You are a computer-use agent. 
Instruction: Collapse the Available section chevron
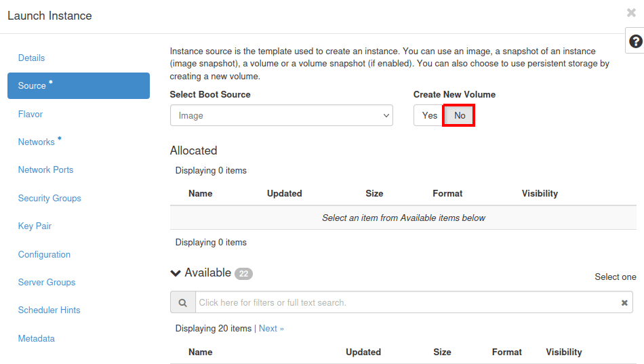click(x=176, y=273)
